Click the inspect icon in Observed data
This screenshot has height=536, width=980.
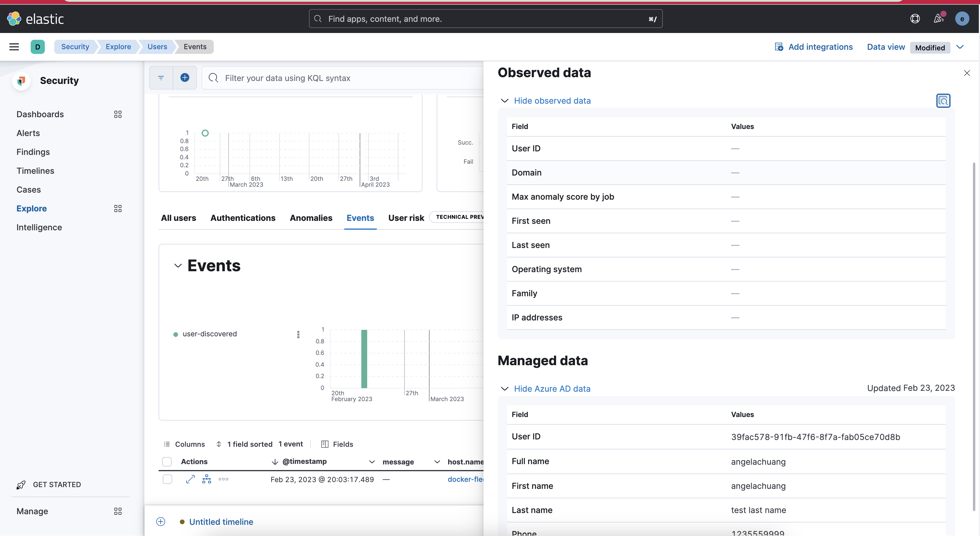(x=943, y=101)
